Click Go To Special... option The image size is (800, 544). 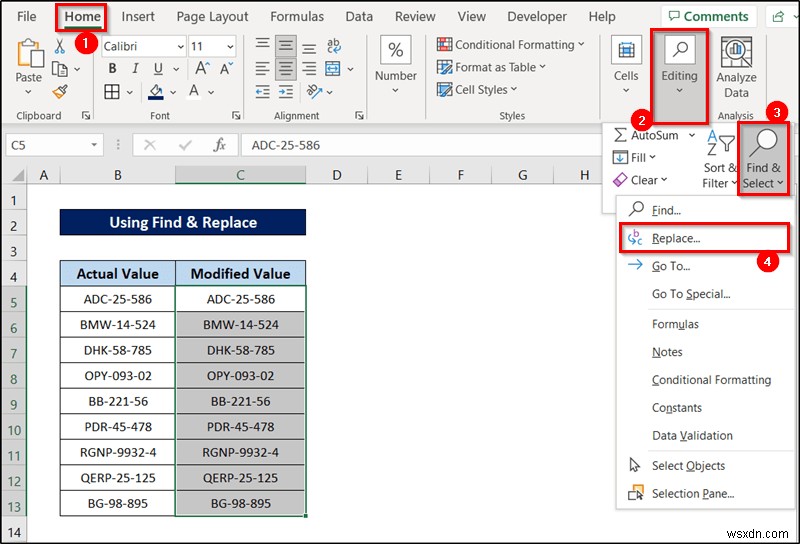[691, 294]
